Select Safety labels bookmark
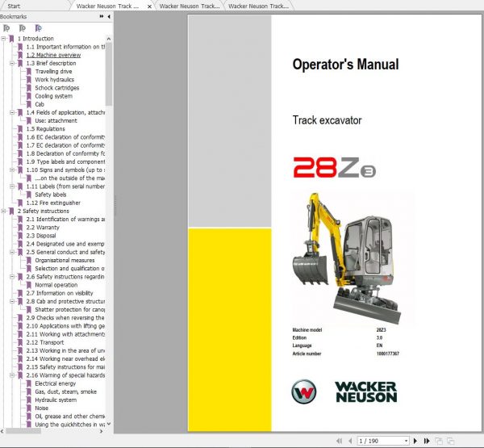The height and width of the screenshot is (448, 484). click(x=50, y=195)
